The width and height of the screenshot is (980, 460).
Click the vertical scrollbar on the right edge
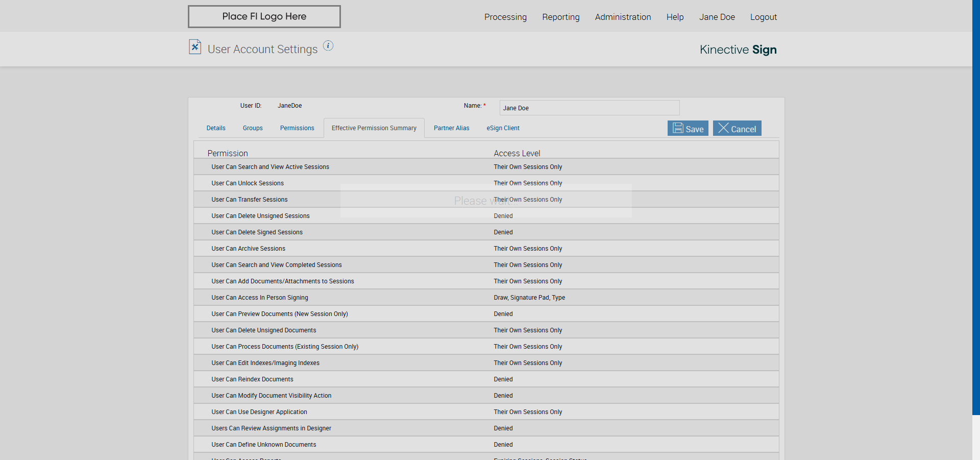[x=976, y=204]
